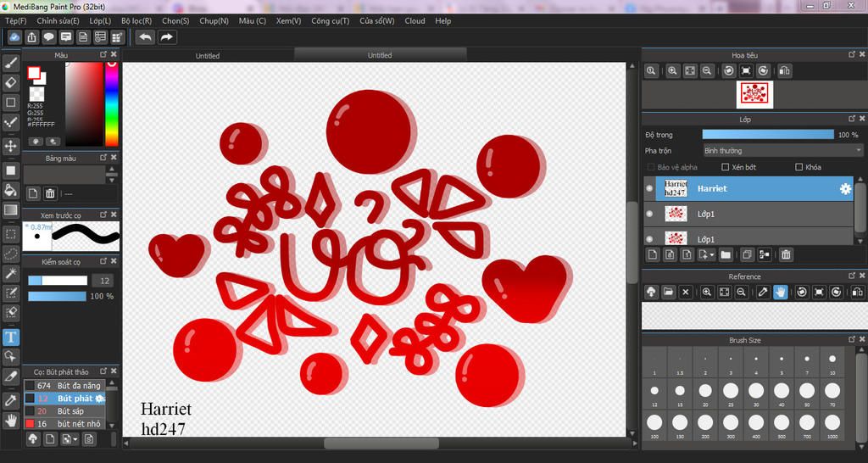The image size is (868, 463).
Task: Click the brush size value field 12
Action: click(103, 281)
